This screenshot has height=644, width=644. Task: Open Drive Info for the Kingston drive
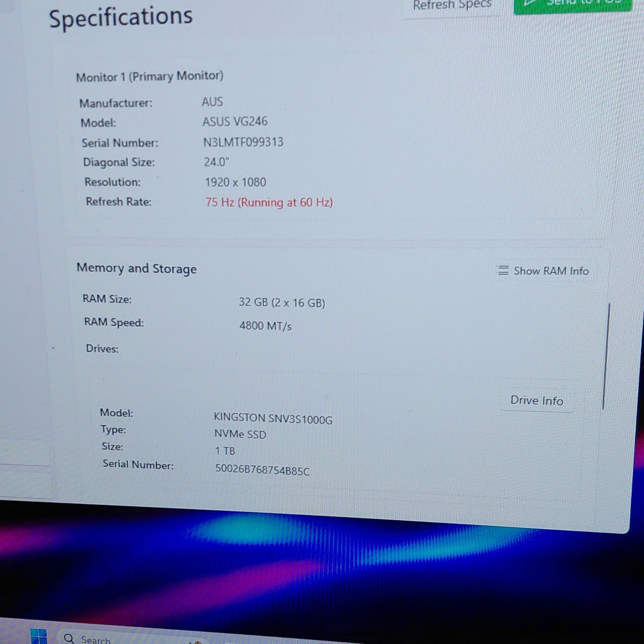[x=537, y=400]
